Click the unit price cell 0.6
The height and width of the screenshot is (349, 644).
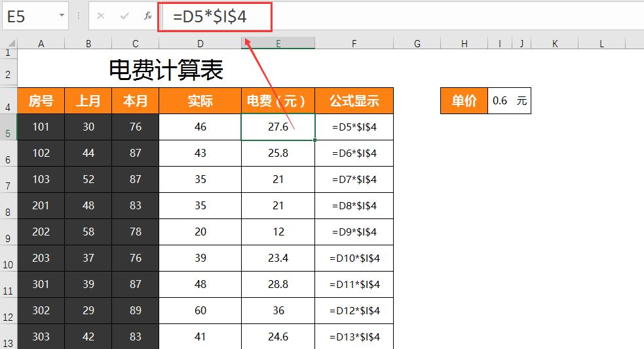click(500, 101)
